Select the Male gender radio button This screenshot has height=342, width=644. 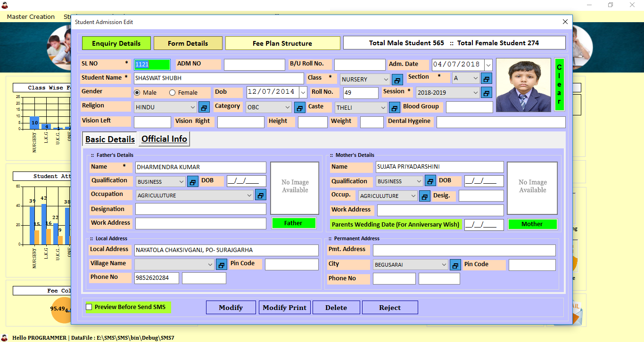pyautogui.click(x=137, y=93)
